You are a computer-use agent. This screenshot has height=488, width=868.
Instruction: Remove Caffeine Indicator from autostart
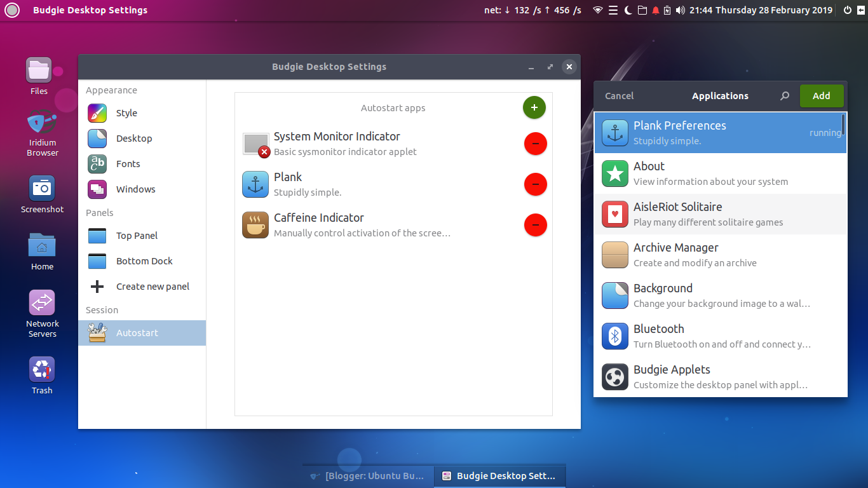536,225
